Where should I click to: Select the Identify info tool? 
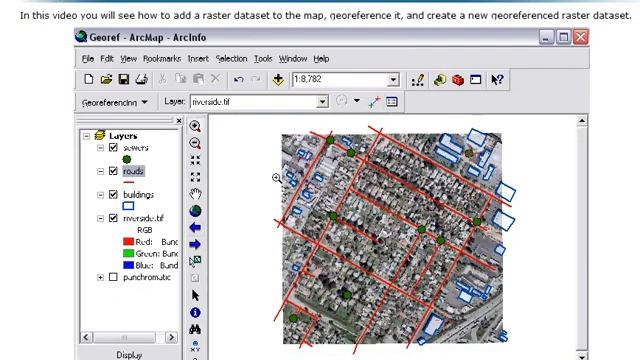point(195,312)
